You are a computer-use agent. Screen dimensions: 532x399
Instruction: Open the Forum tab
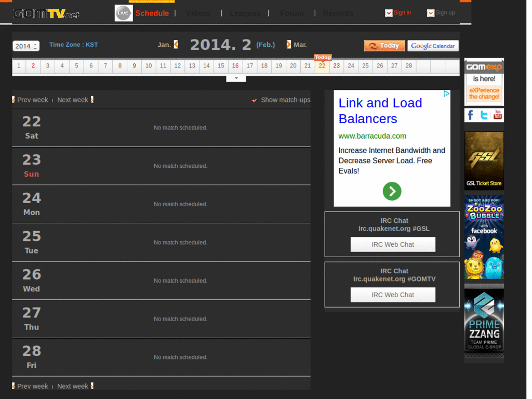point(291,13)
